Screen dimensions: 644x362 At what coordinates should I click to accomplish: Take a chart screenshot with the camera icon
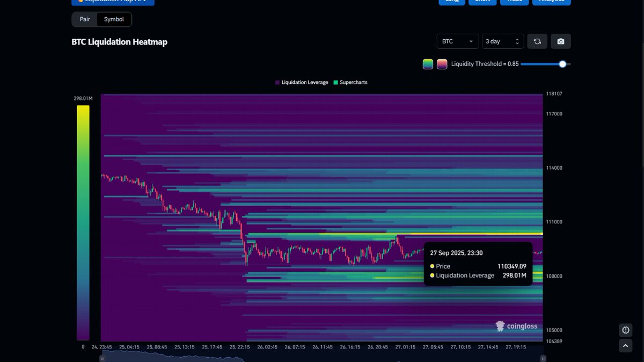point(561,41)
